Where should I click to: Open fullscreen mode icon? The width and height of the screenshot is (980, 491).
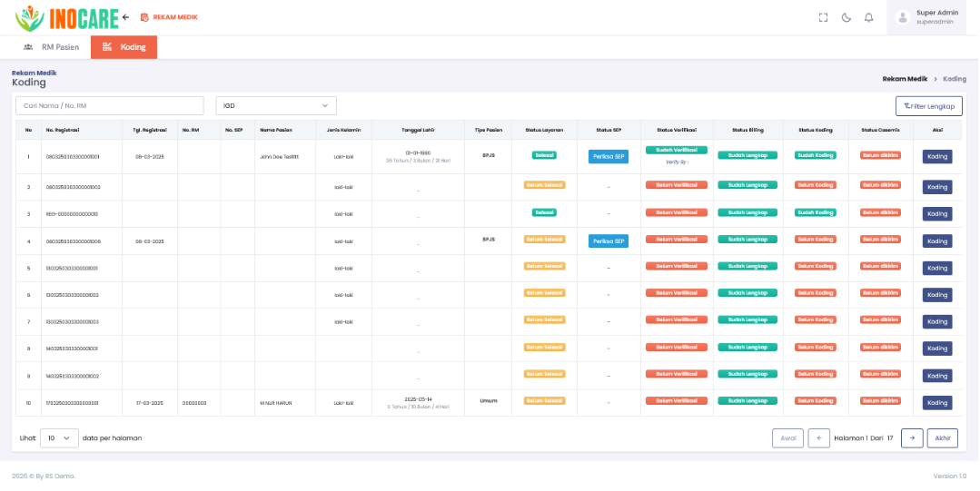coord(823,17)
